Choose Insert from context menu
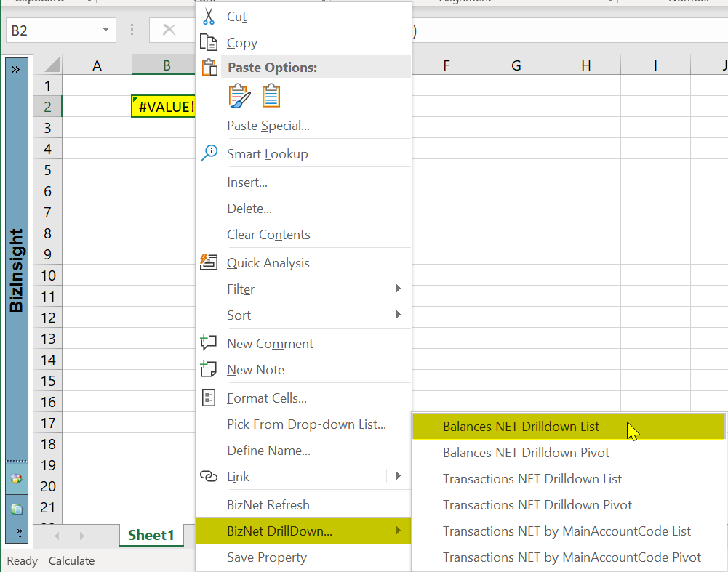 pyautogui.click(x=304, y=182)
